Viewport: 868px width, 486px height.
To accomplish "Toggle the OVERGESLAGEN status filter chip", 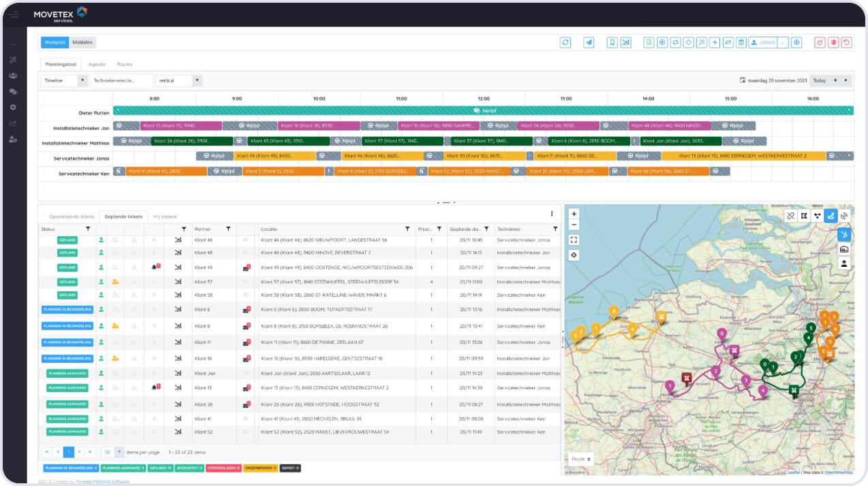I will [223, 468].
